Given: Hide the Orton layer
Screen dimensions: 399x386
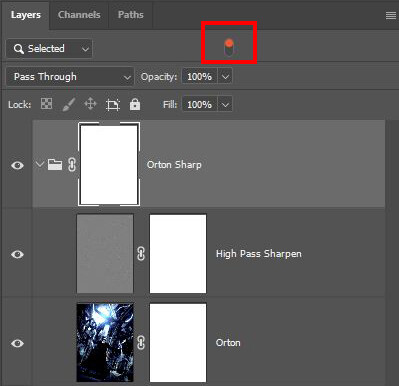Looking at the screenshot, I should (x=17, y=343).
